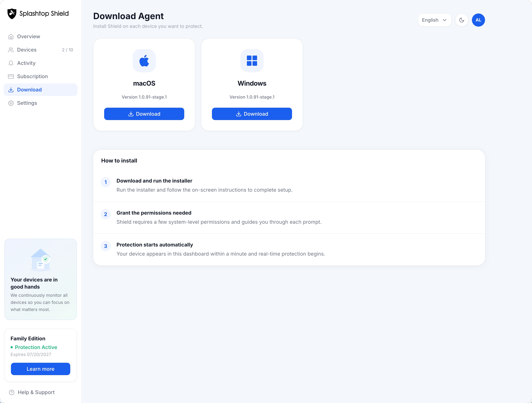Click the Devices people icon
532x403 pixels.
11,50
